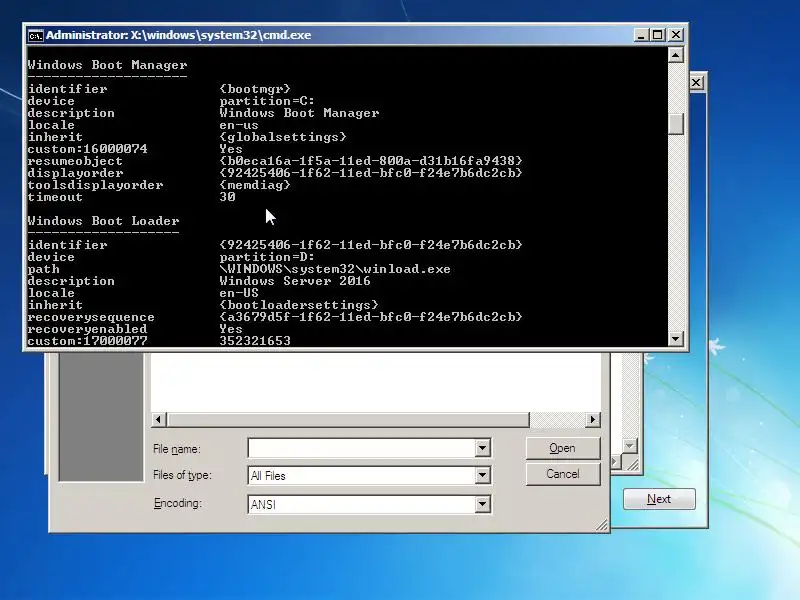Click the 'Files of type:' label
Image resolution: width=800 pixels, height=600 pixels.
(182, 475)
